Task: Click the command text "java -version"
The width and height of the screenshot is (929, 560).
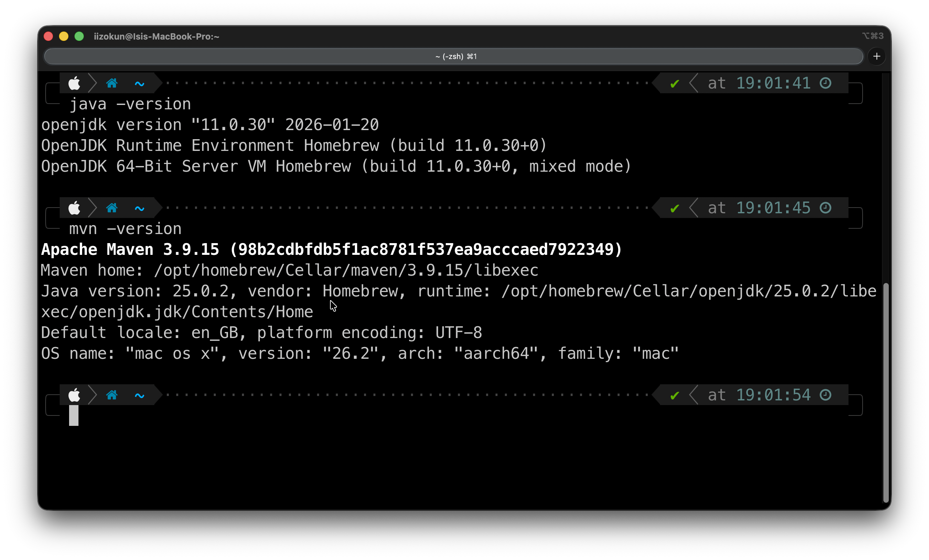Action: coord(130,104)
